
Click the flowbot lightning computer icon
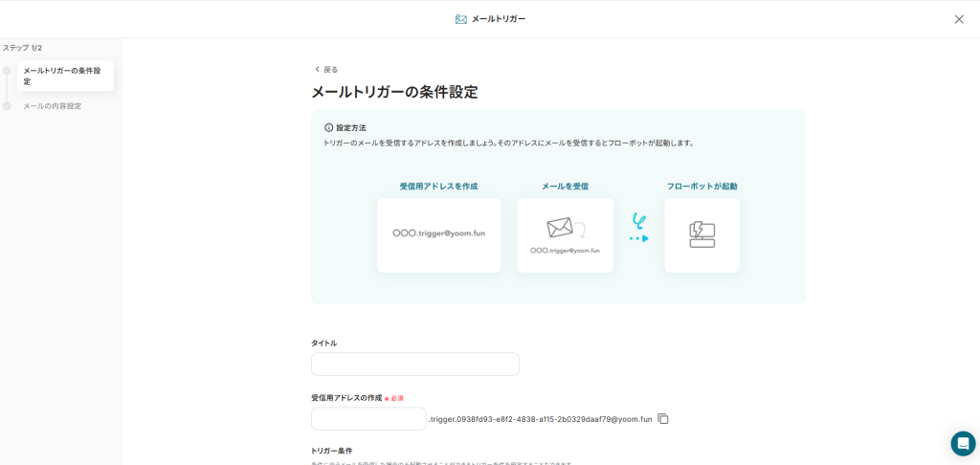pyautogui.click(x=702, y=234)
